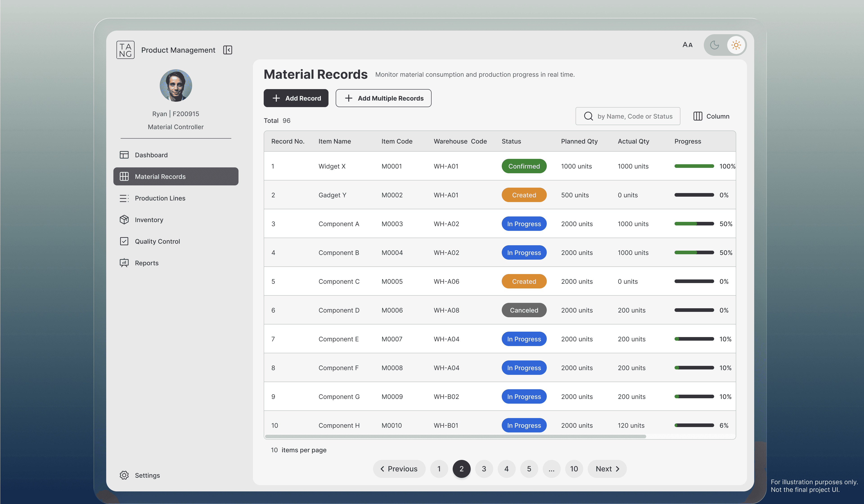Open the Column visibility selector
864x504 pixels.
point(711,116)
